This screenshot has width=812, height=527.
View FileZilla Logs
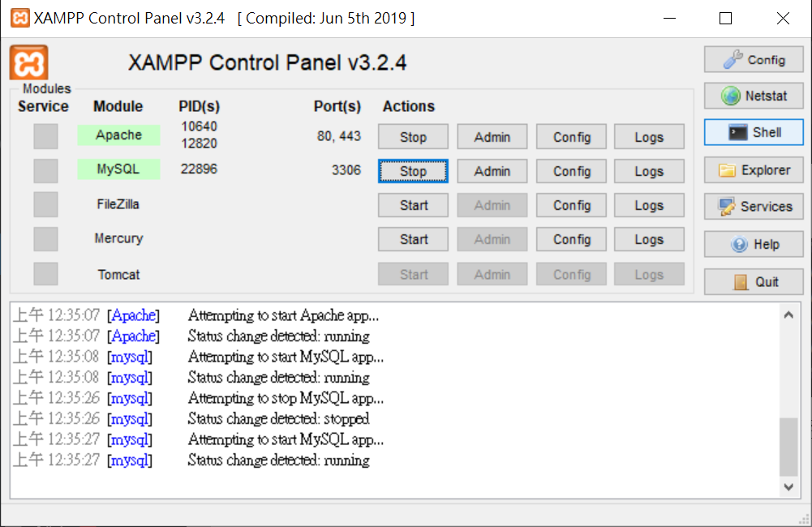click(x=650, y=205)
